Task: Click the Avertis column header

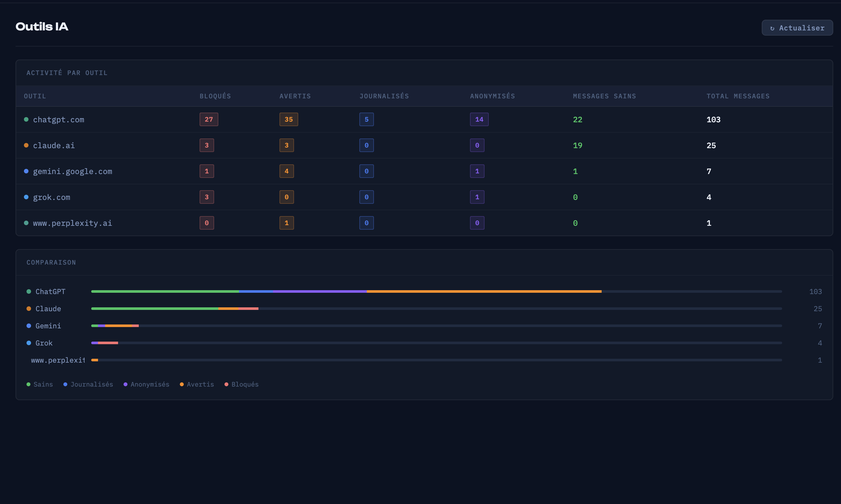Action: 295,96
